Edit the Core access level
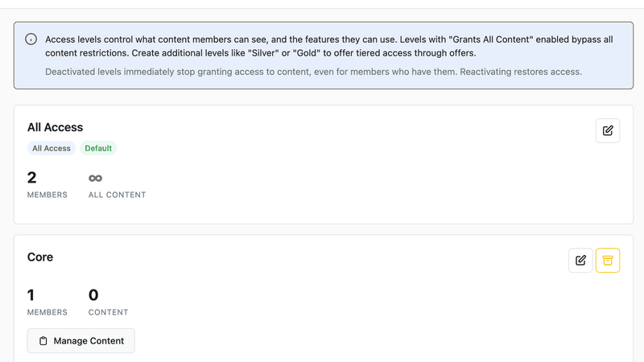The image size is (644, 362). [x=580, y=260]
